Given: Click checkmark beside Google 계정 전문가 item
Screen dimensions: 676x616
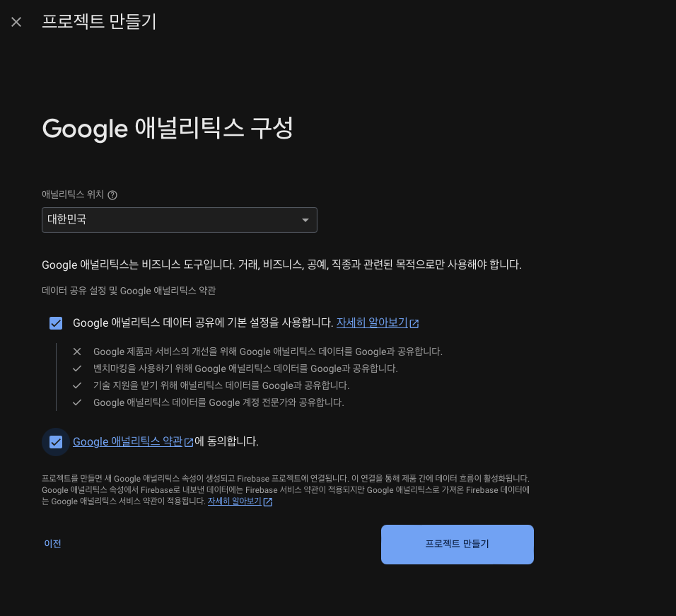Looking at the screenshot, I should pyautogui.click(x=77, y=402).
